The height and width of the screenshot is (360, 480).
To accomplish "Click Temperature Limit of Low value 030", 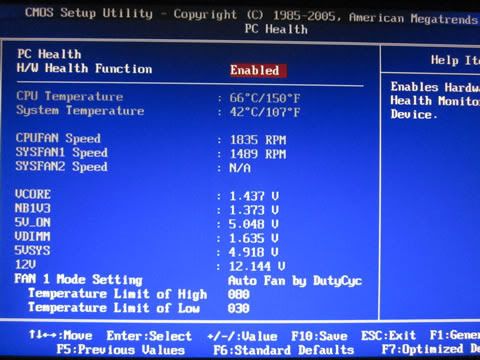I will point(239,308).
